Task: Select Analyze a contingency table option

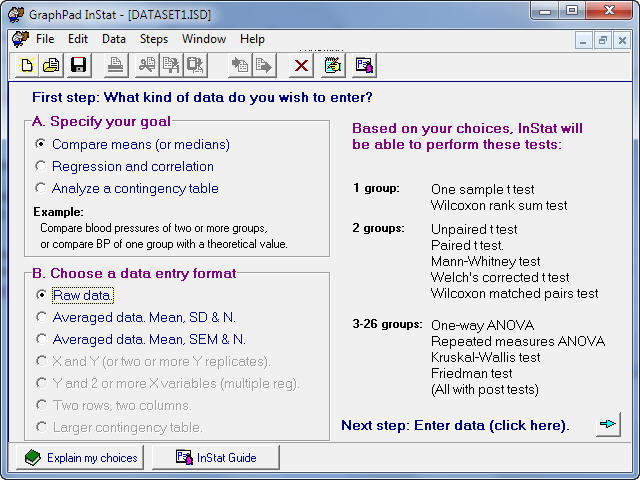Action: [41, 188]
